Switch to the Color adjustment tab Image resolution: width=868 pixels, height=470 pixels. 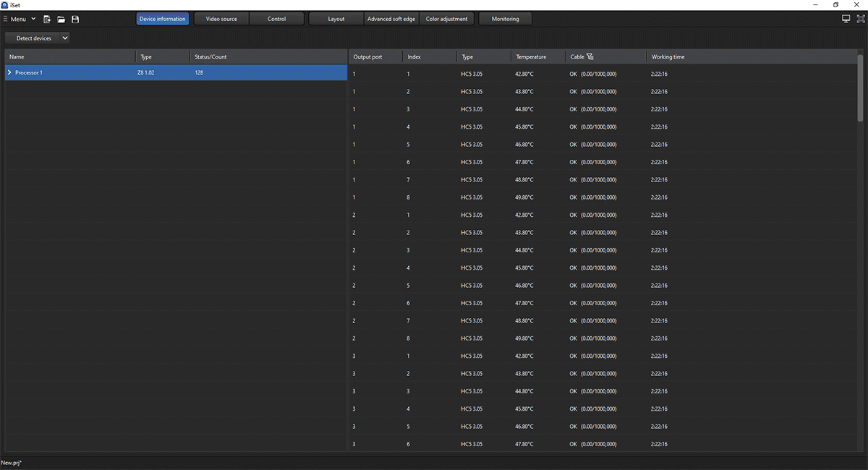[x=446, y=19]
